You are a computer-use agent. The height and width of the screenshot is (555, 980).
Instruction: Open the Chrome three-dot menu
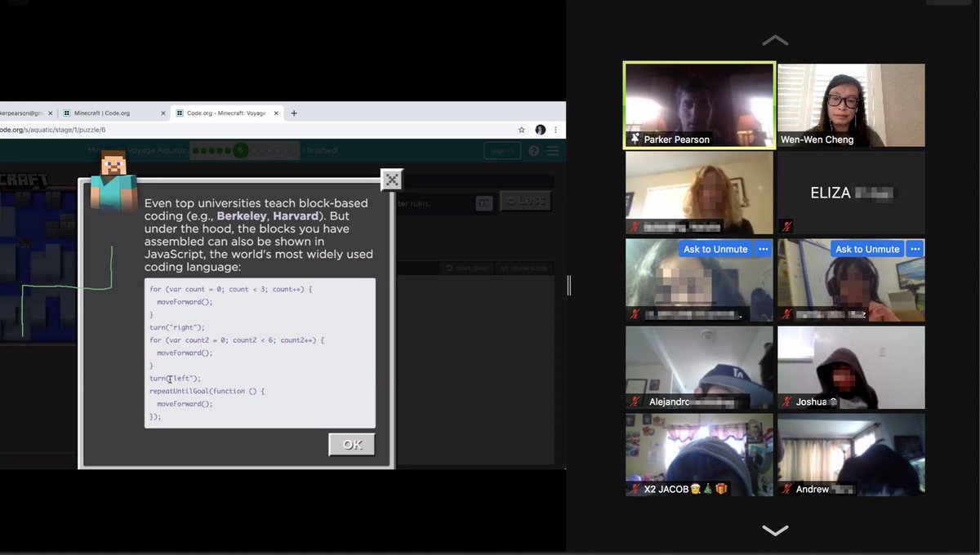coord(556,130)
